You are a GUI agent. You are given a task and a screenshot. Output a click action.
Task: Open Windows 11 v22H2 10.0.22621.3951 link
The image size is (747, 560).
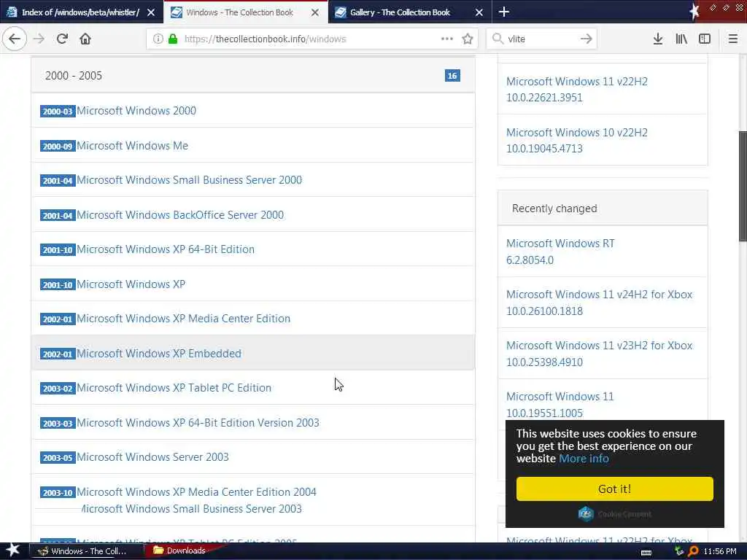click(x=577, y=89)
